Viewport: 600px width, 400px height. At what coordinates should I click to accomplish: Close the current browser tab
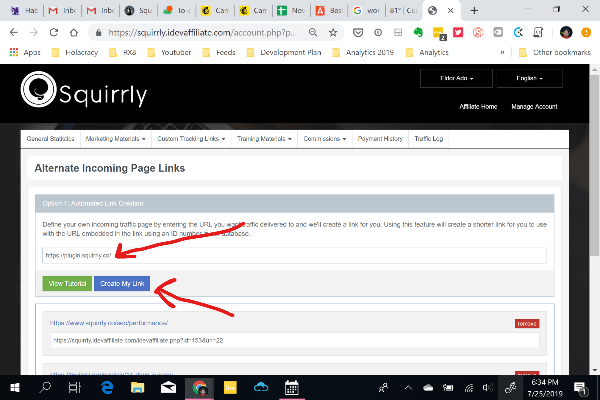tap(451, 11)
